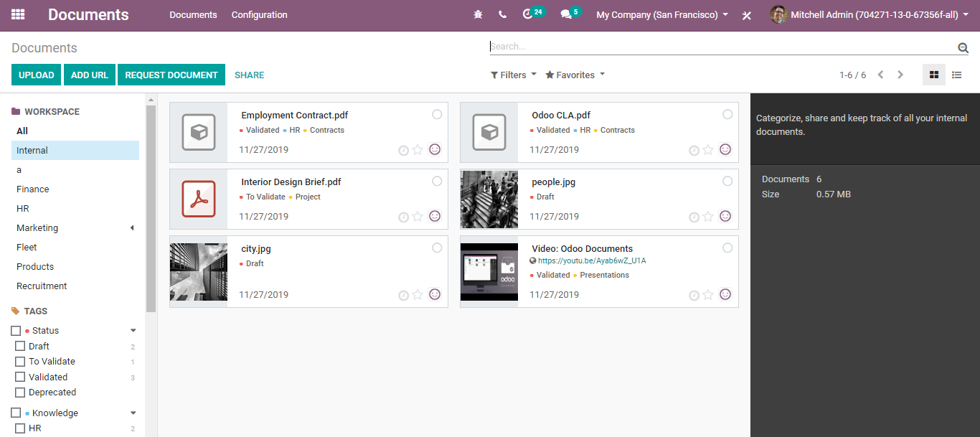This screenshot has height=437, width=980.
Task: Open My Company (San Francisco) dropdown
Action: pyautogui.click(x=662, y=14)
